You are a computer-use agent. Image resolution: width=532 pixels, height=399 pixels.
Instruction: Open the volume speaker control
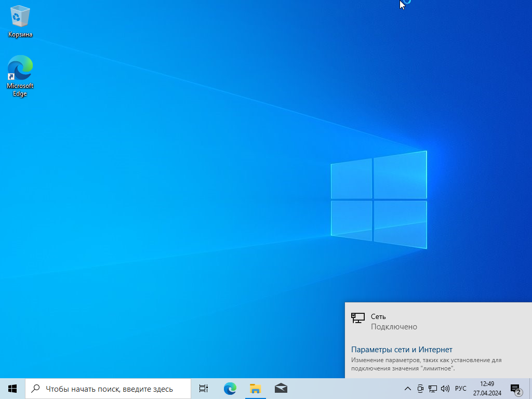pyautogui.click(x=445, y=389)
